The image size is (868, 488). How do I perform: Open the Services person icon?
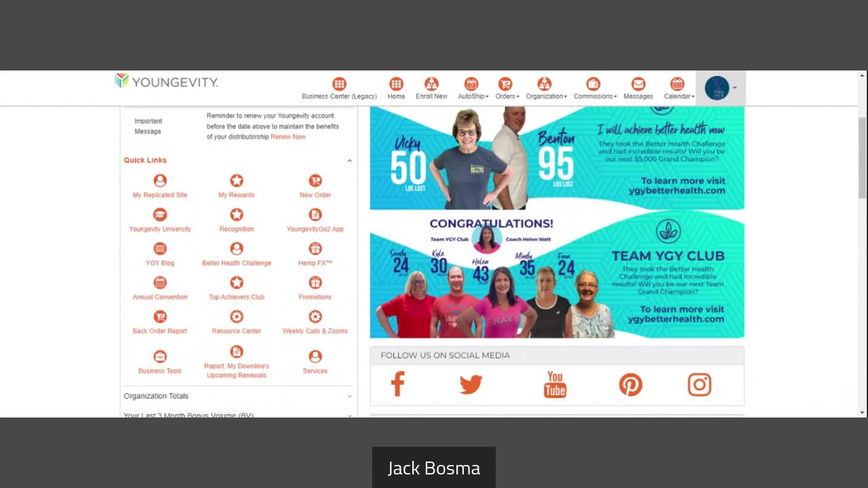(315, 357)
